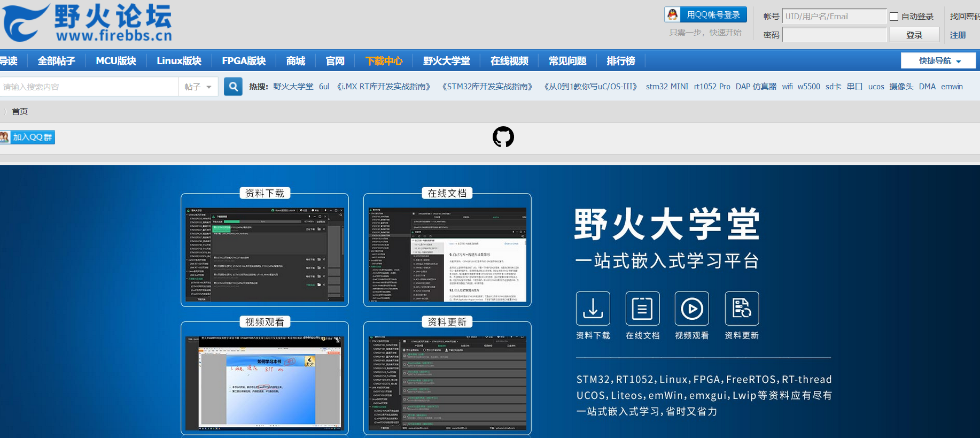This screenshot has height=438, width=980.
Task: Click hot search ucos
Action: [x=876, y=87]
